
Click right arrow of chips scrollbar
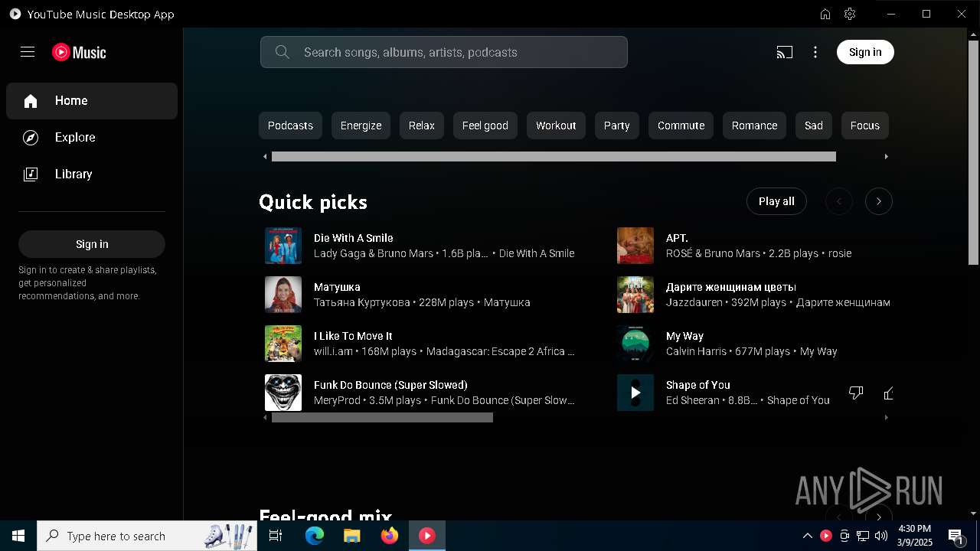tap(887, 157)
